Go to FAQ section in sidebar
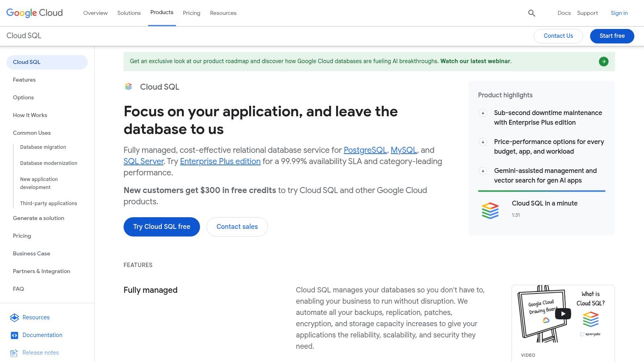 pos(19,289)
